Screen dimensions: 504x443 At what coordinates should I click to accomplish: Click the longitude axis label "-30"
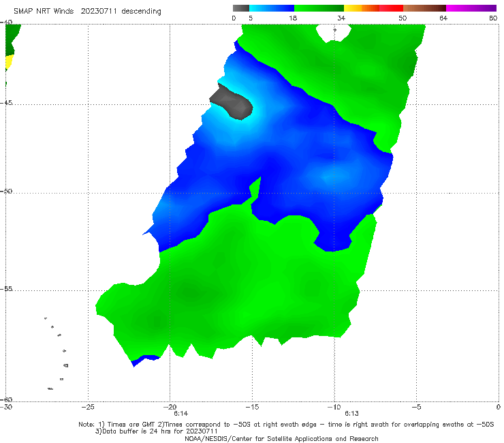6,407
